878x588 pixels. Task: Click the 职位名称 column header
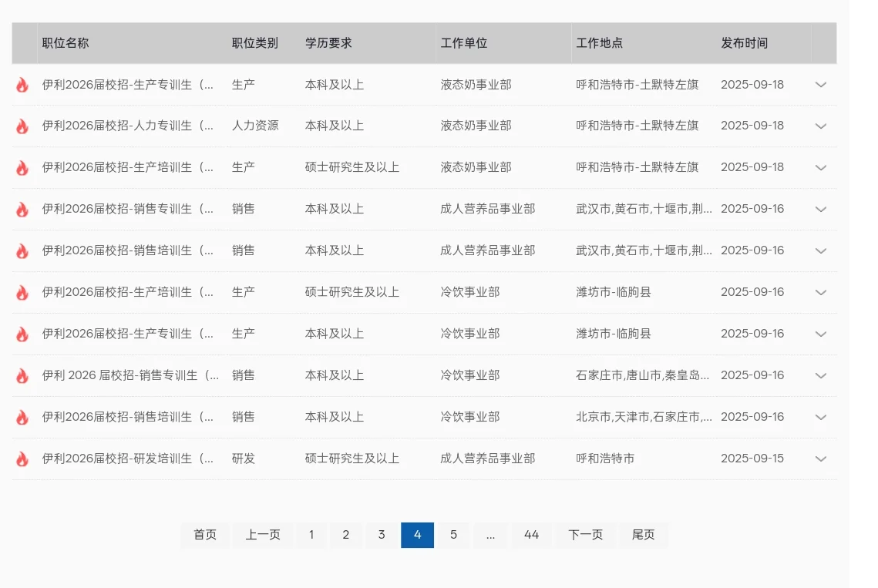(66, 43)
